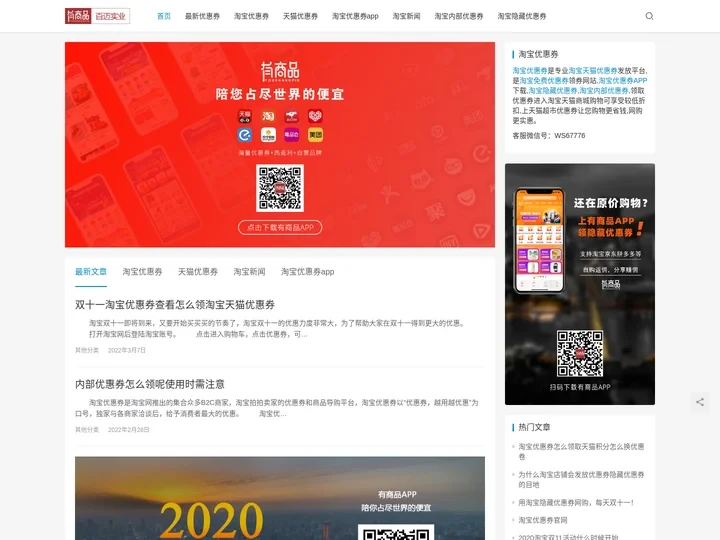Click the floating share icon
720x540 pixels.
click(x=700, y=402)
